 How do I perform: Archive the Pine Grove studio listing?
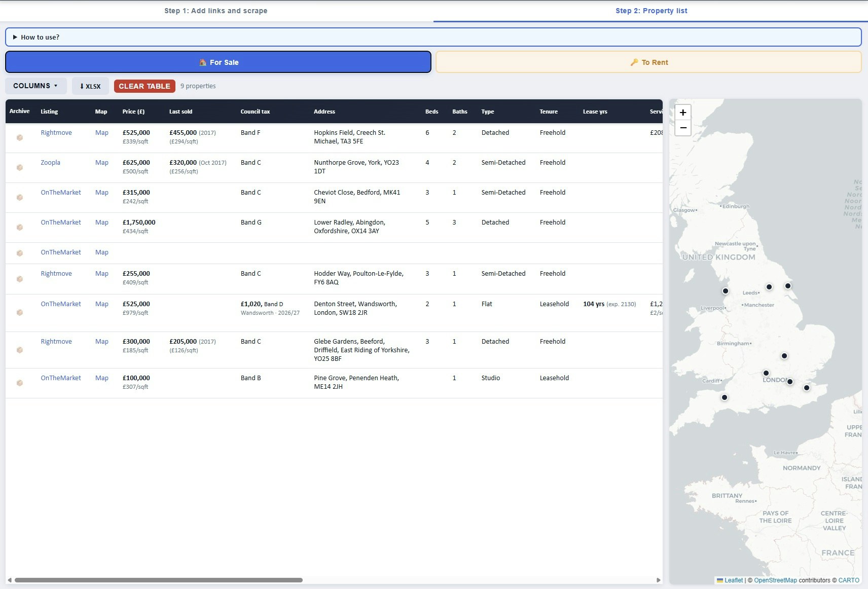pos(19,383)
